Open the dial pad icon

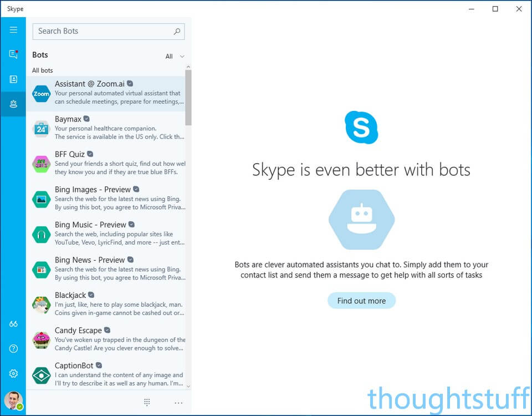(x=147, y=403)
